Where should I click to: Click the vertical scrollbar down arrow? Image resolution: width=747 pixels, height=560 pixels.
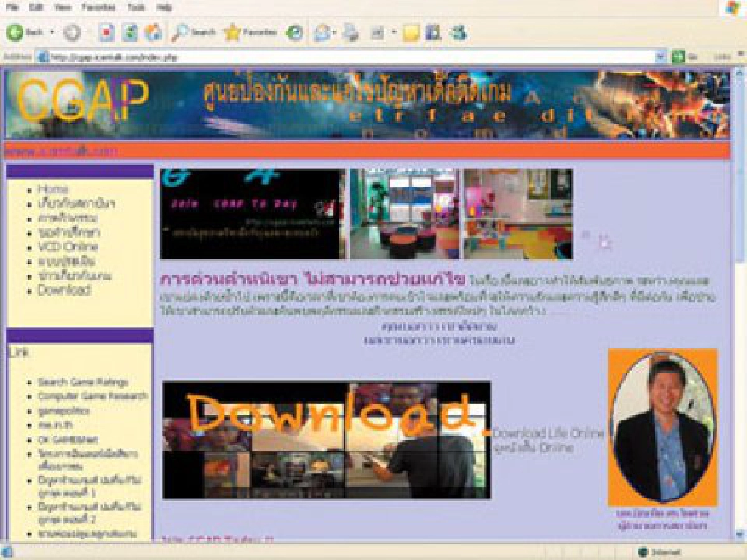pyautogui.click(x=739, y=534)
